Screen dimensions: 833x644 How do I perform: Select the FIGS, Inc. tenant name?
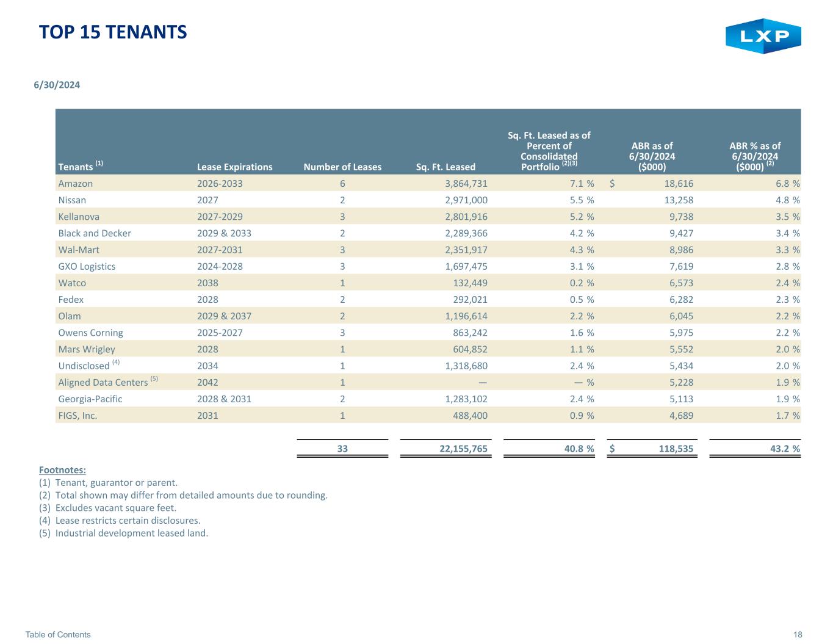(78, 415)
